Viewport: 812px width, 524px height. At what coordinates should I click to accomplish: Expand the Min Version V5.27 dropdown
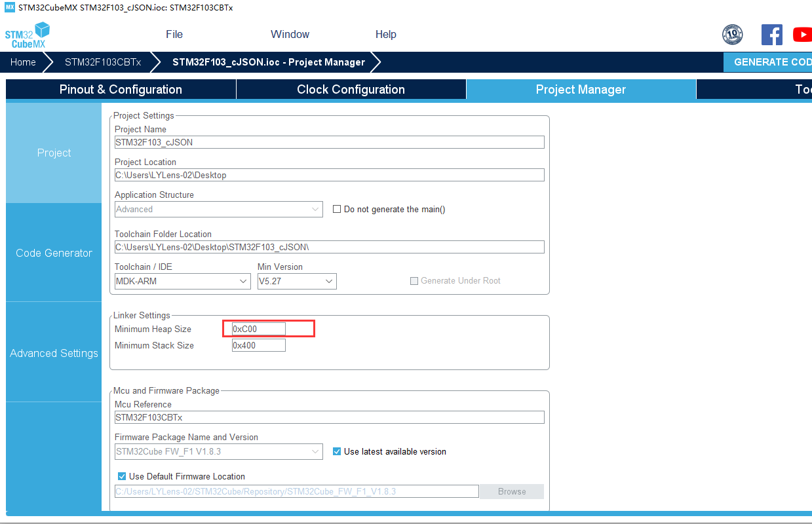click(x=297, y=281)
